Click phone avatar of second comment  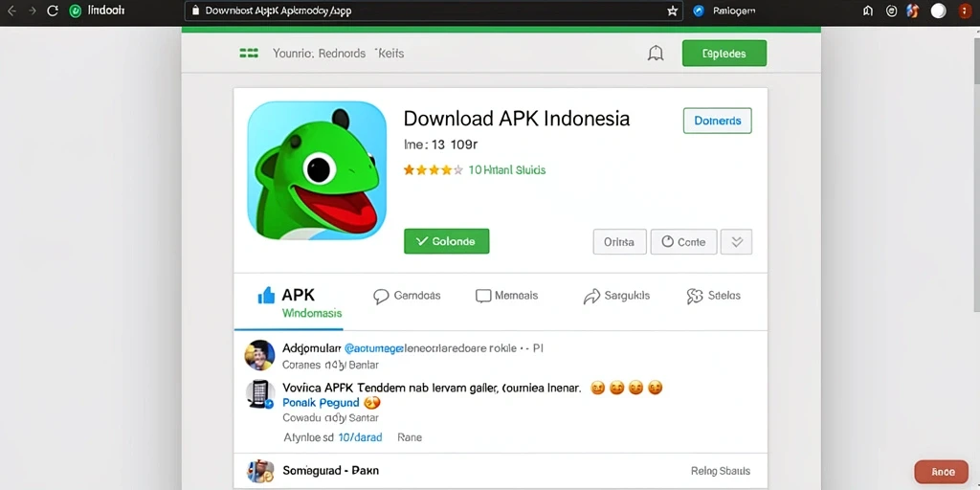pos(259,394)
